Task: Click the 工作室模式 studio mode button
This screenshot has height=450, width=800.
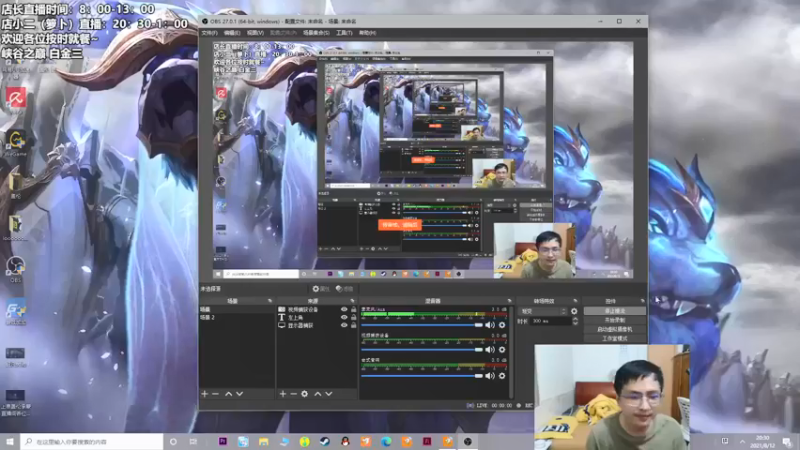Action: pyautogui.click(x=614, y=338)
